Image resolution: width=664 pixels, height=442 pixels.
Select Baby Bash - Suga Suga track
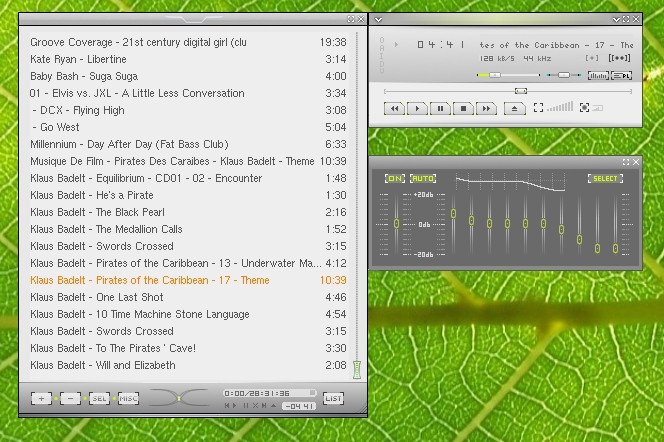[188, 76]
